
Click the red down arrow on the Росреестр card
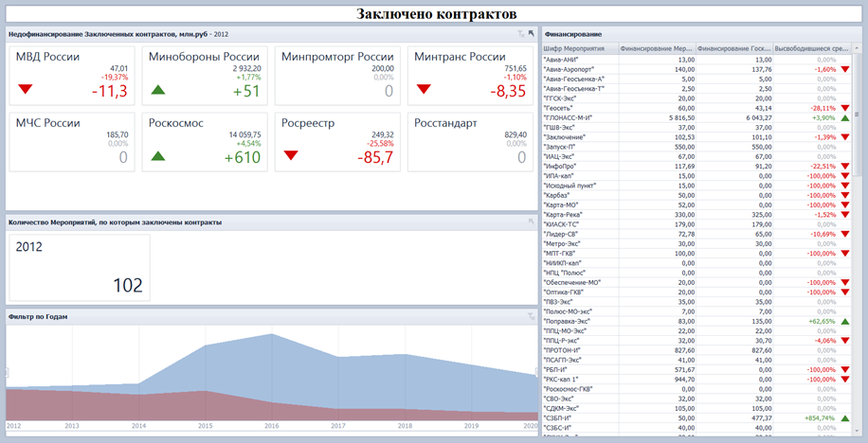click(x=291, y=155)
